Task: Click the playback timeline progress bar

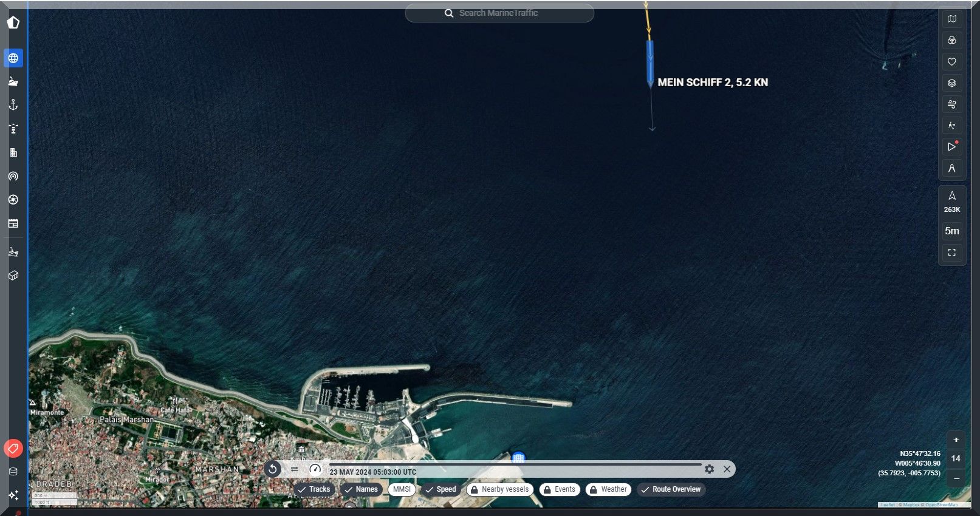Action: (x=515, y=464)
